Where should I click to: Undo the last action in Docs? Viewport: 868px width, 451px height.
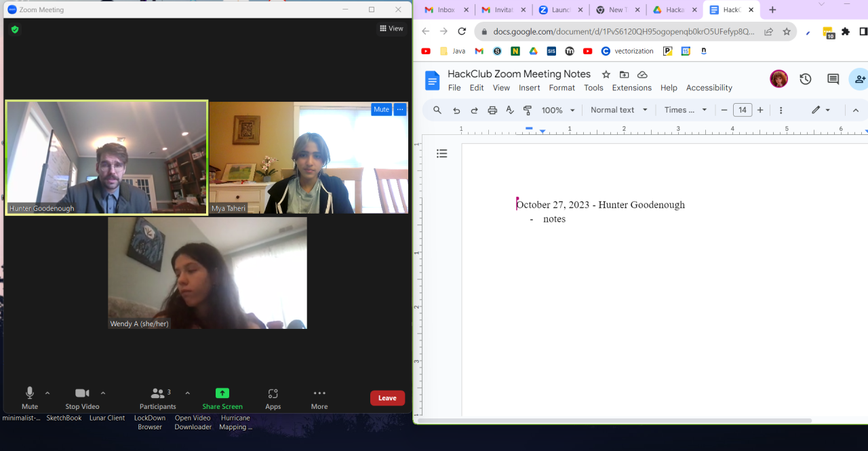[x=456, y=110]
